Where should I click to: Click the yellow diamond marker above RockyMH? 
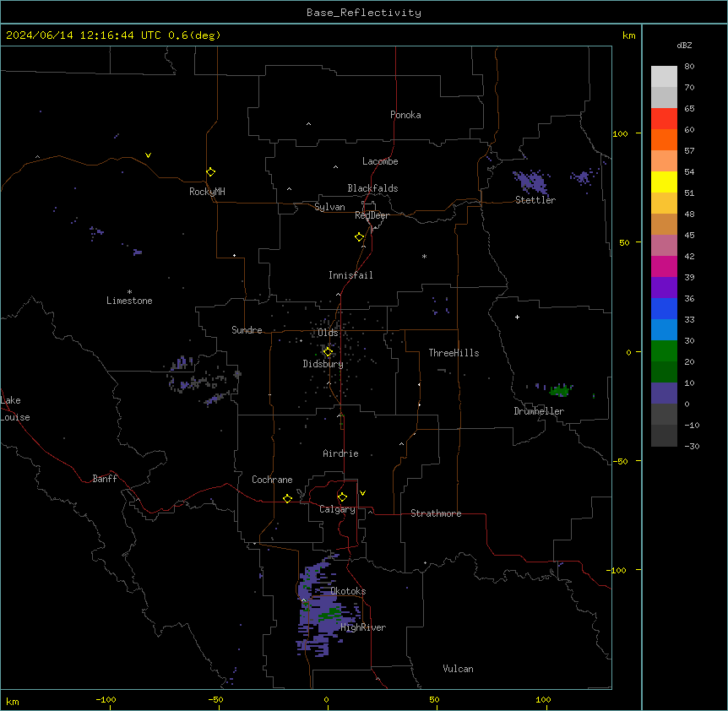click(x=211, y=172)
